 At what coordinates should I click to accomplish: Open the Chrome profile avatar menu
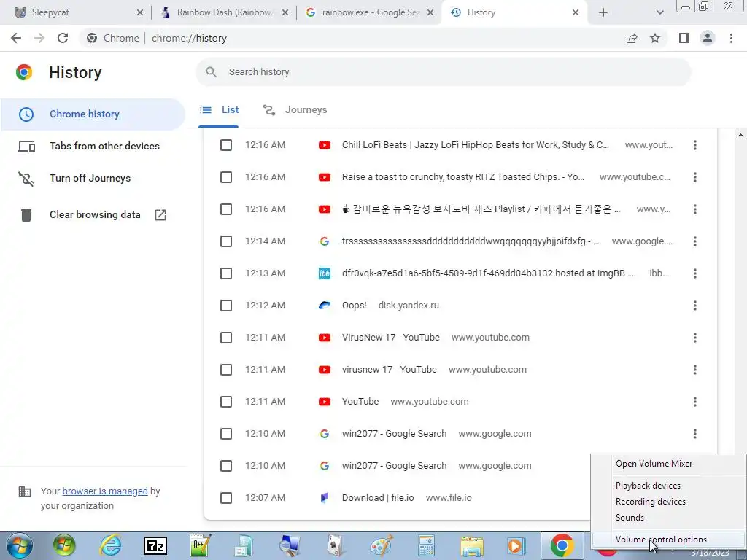[x=708, y=38]
